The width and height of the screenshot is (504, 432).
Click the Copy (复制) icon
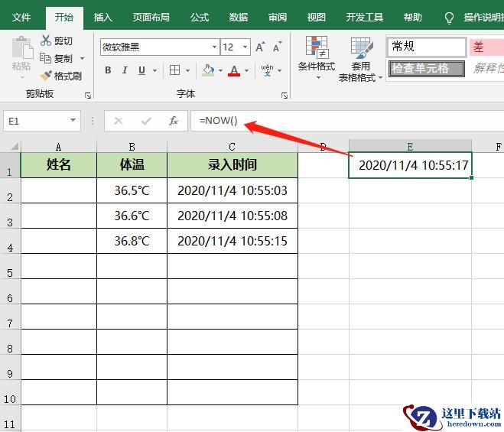[x=45, y=58]
